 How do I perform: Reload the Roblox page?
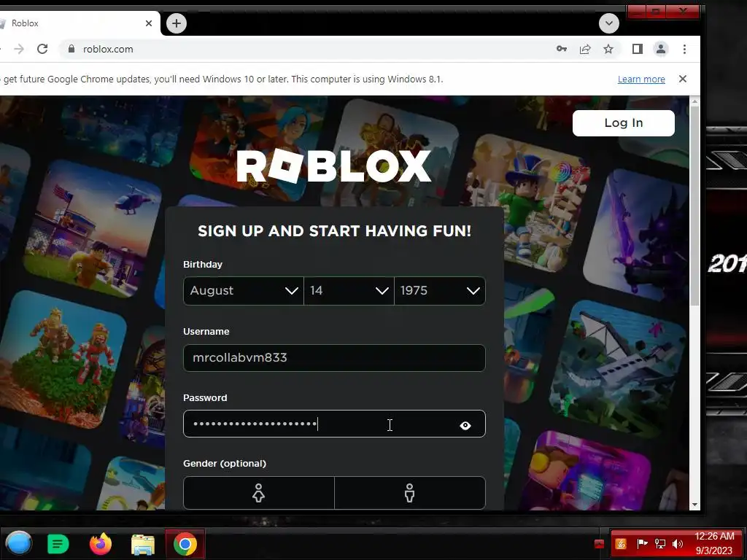point(42,49)
